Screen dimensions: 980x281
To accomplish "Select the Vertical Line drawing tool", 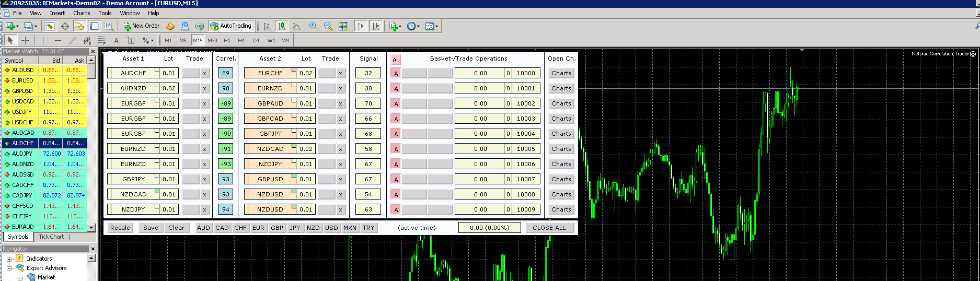I will click(x=43, y=40).
